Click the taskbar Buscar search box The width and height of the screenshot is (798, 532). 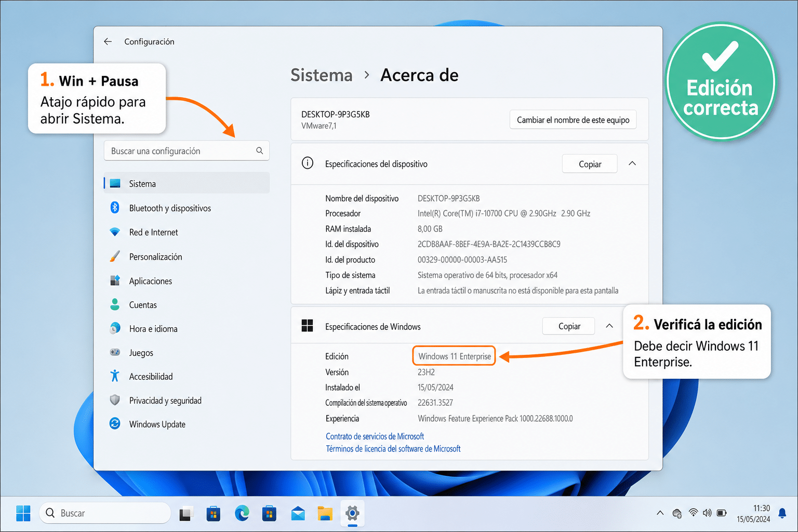point(105,513)
